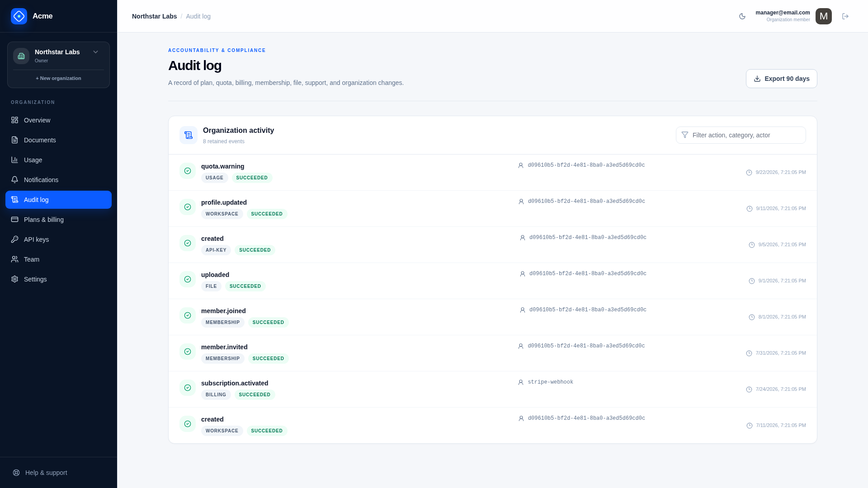Click the 8 retained events label
Viewport: 868px width, 488px height.
coord(224,141)
